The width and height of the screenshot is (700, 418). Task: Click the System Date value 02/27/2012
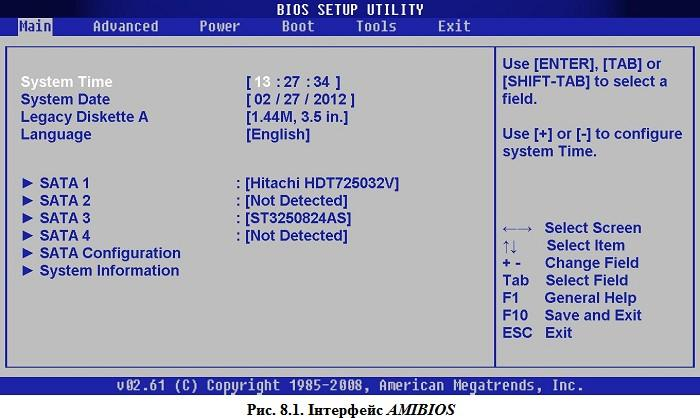pos(300,99)
